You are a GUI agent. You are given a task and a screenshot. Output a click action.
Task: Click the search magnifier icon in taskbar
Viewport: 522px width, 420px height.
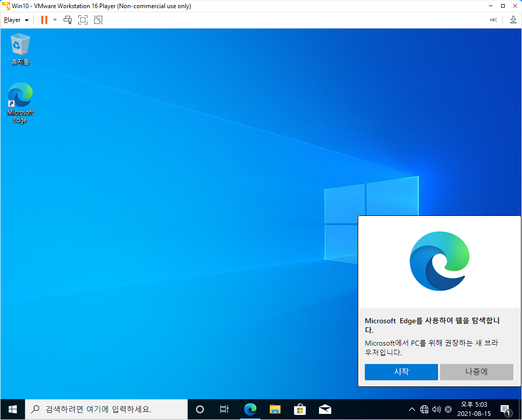point(35,409)
